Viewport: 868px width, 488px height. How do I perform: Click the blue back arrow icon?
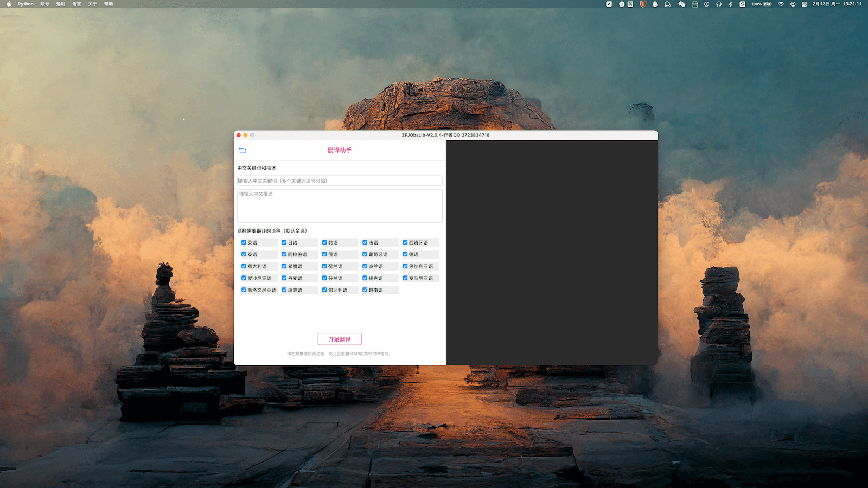[242, 150]
